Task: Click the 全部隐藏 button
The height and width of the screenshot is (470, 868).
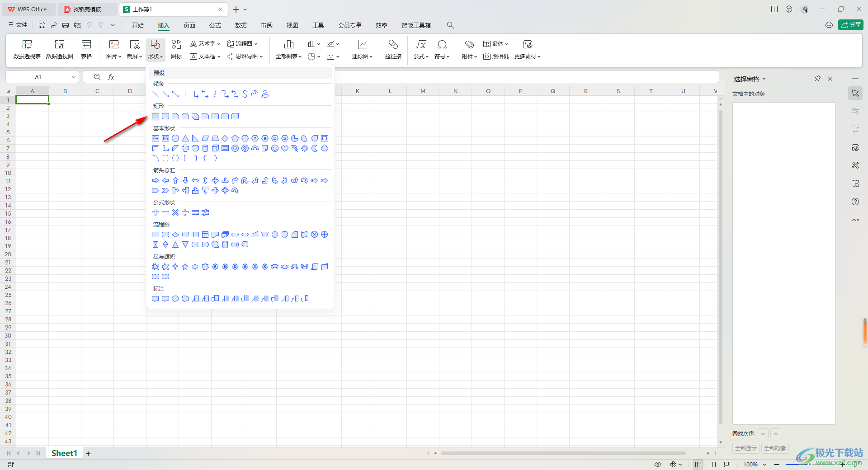Action: [x=775, y=448]
